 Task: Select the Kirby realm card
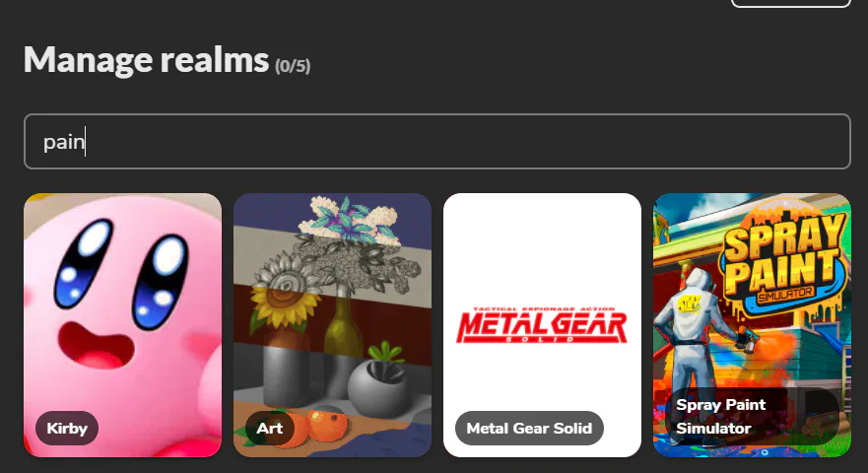[122, 325]
